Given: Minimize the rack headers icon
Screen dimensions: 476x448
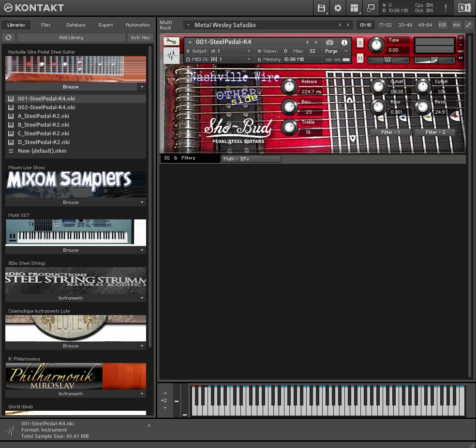Looking at the screenshot, I should point(469,25).
